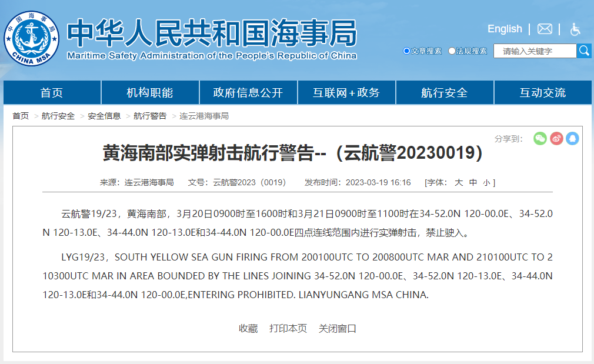Select the 法规搜索 radio button

pyautogui.click(x=450, y=51)
